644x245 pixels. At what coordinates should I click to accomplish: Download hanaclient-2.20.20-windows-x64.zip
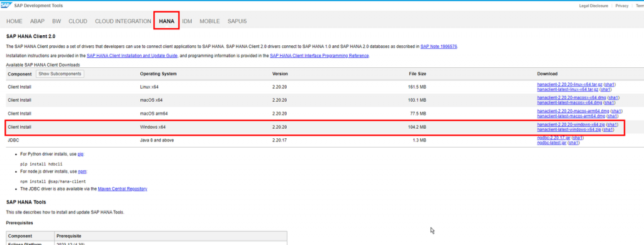click(571, 125)
